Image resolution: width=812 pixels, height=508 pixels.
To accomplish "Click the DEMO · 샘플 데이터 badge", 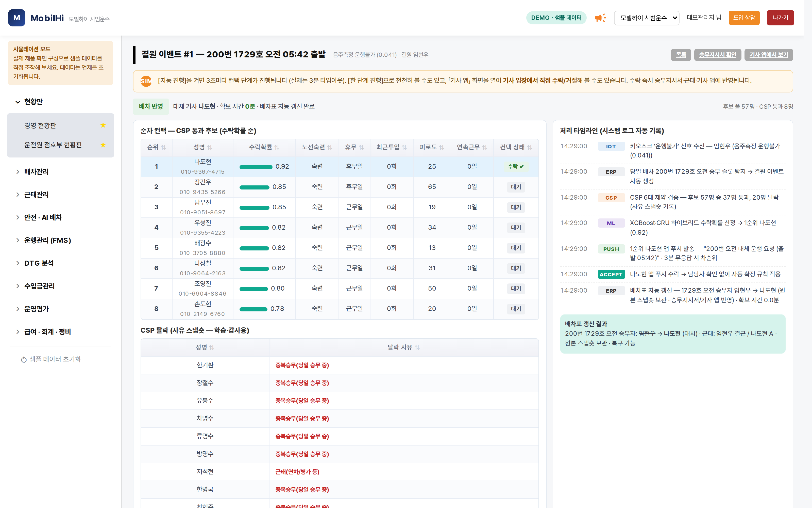I will [556, 18].
